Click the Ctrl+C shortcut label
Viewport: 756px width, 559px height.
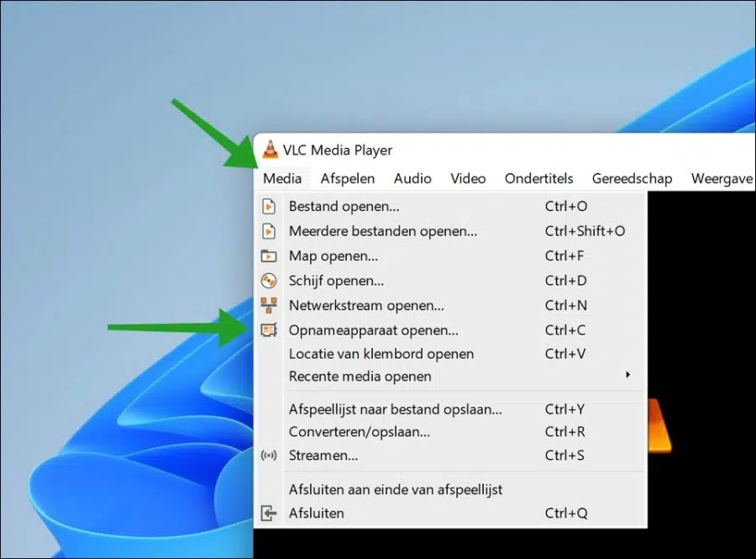click(x=565, y=330)
